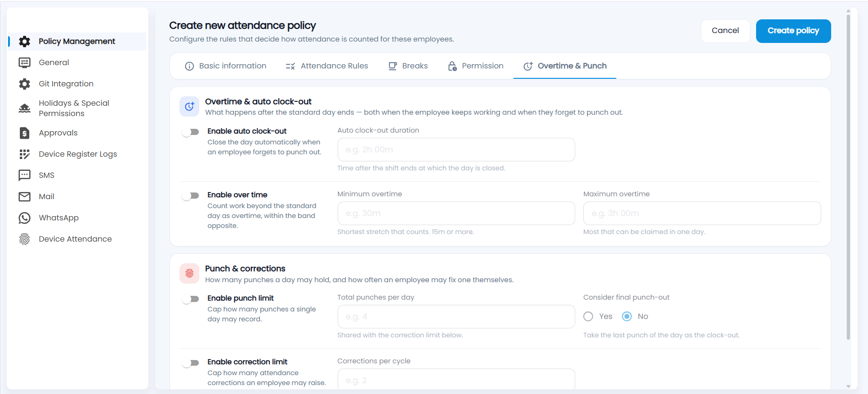This screenshot has height=394, width=868.
Task: Click the Basic information info icon
Action: pos(189,66)
